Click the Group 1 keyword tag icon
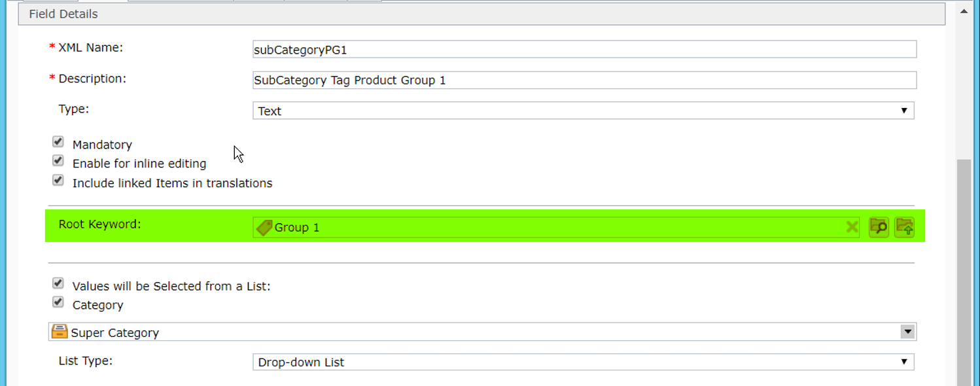 coord(264,227)
